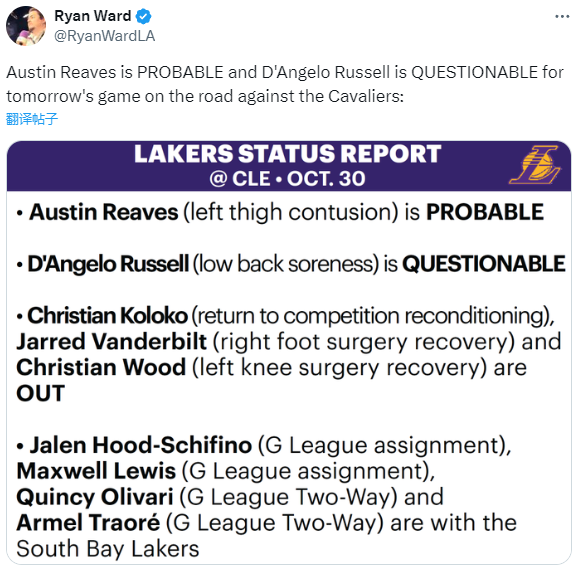Open Ryan Ward's profile picture
This screenshot has height=568, width=587.
[x=25, y=26]
